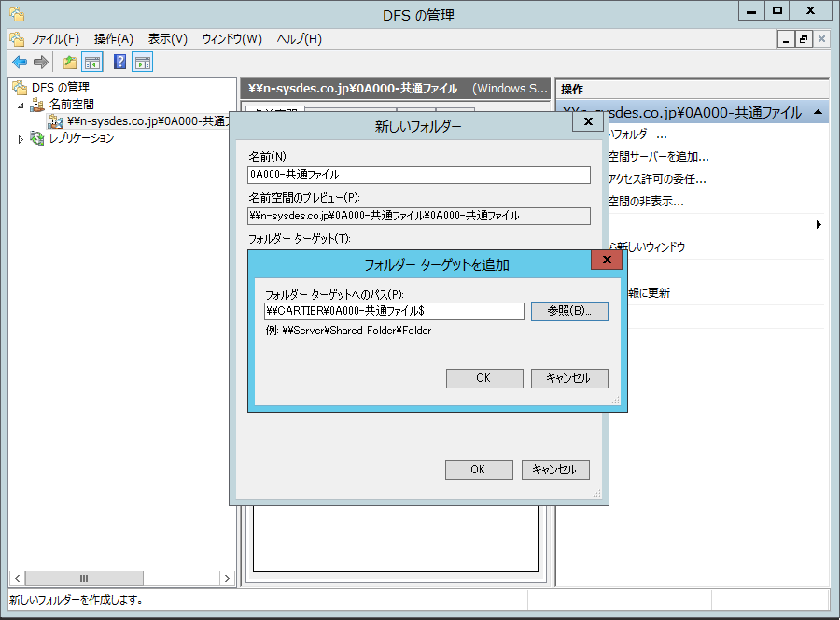This screenshot has height=620, width=840.
Task: Toggle the console tree pane icon
Action: (x=92, y=63)
